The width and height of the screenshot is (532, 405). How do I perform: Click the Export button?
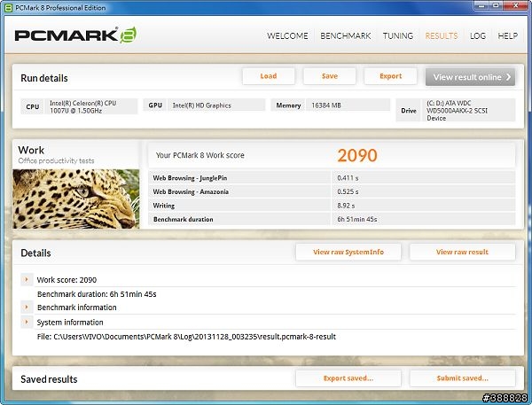[x=390, y=76]
